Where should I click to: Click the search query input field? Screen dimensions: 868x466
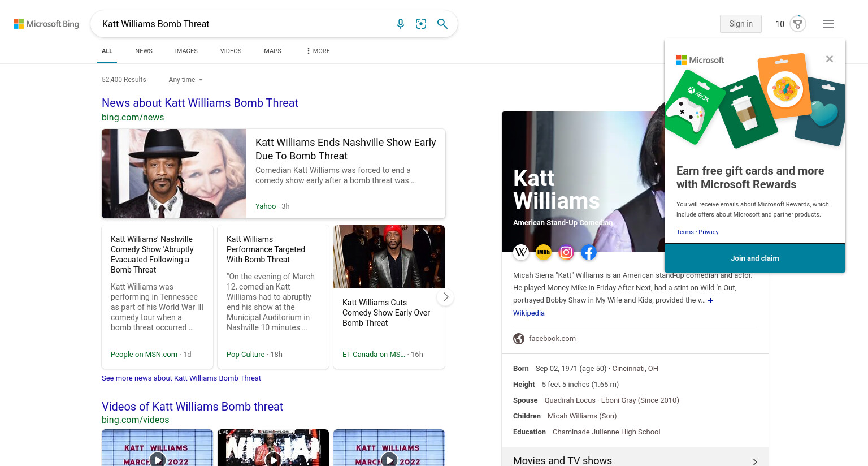[243, 24]
